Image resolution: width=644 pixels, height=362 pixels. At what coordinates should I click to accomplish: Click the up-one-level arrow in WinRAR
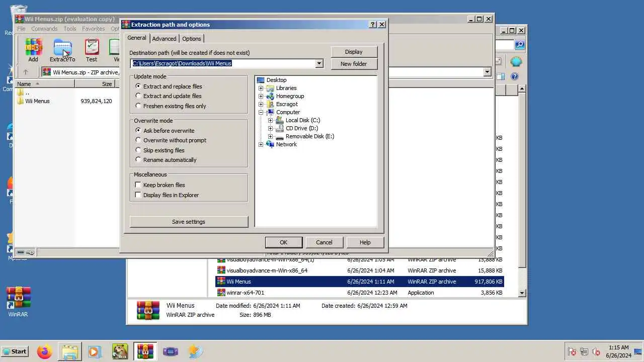(26, 72)
